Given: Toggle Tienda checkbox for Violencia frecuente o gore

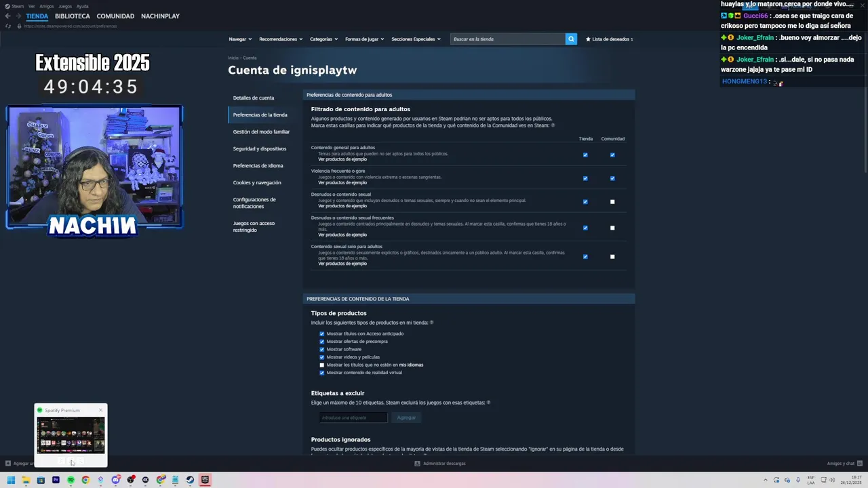Looking at the screenshot, I should coord(585,178).
